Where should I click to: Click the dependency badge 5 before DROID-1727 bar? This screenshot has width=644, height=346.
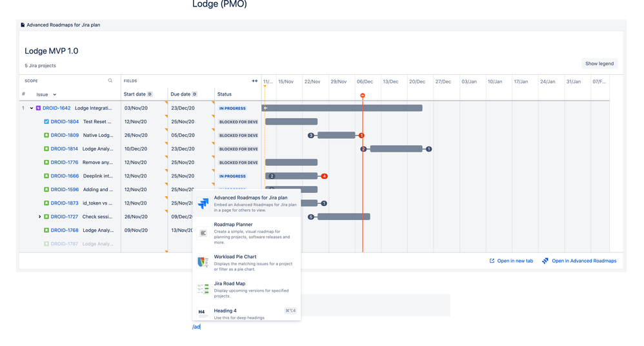311,216
